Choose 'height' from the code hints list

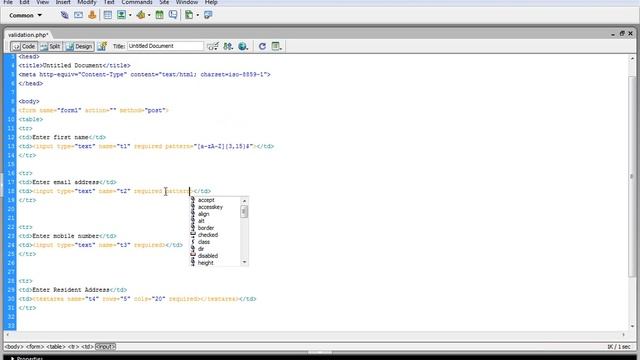point(205,262)
